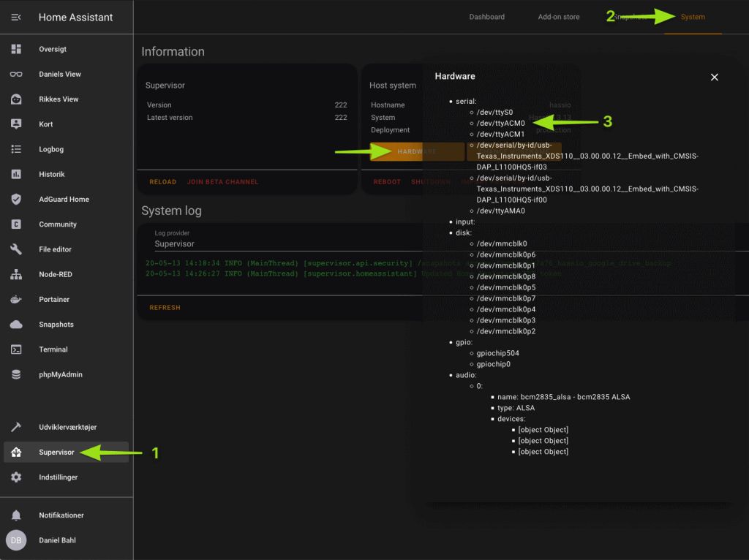
Task: Click the /dev/mmcblk0 disk entry
Action: (x=502, y=244)
